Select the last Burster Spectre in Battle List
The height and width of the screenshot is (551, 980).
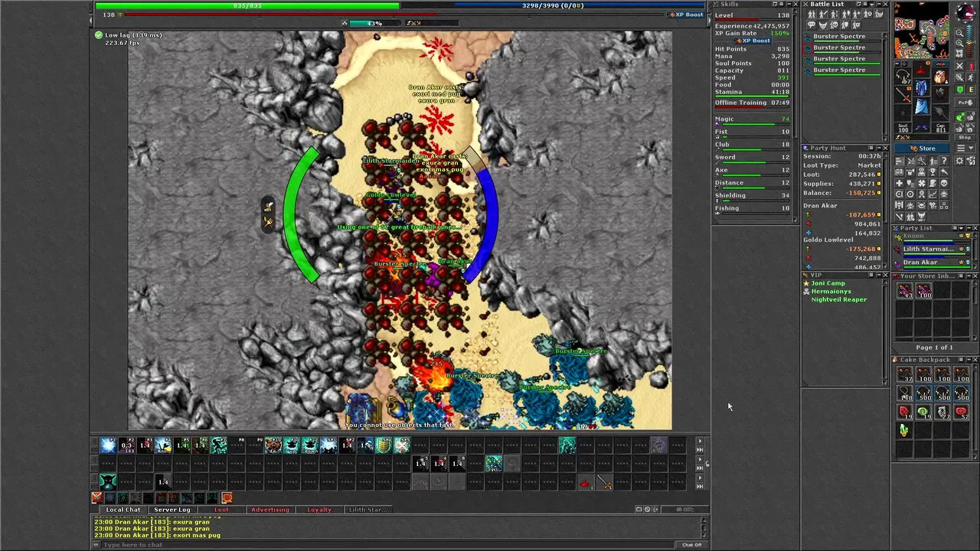pyautogui.click(x=843, y=70)
